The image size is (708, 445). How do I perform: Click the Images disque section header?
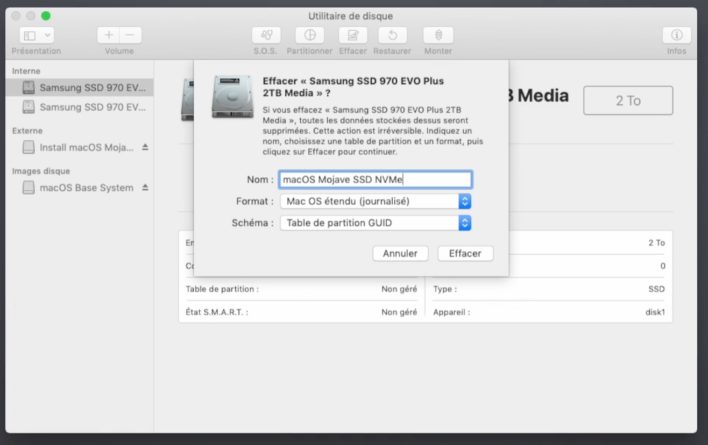click(41, 171)
